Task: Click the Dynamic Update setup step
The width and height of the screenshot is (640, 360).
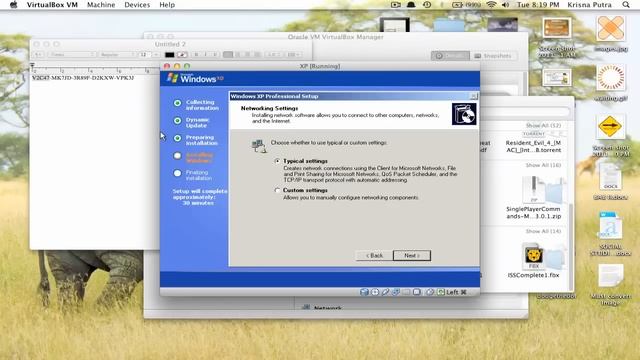Action: click(192, 122)
